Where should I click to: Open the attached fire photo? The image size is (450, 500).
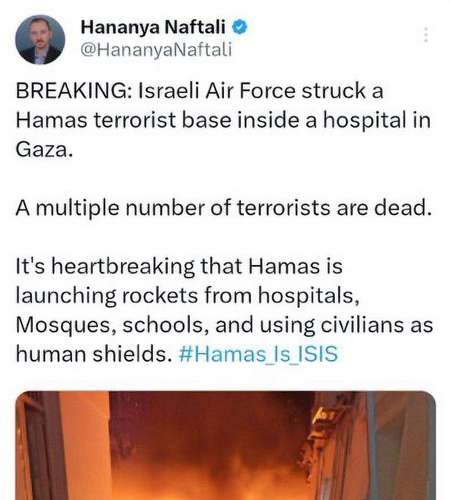tap(226, 445)
